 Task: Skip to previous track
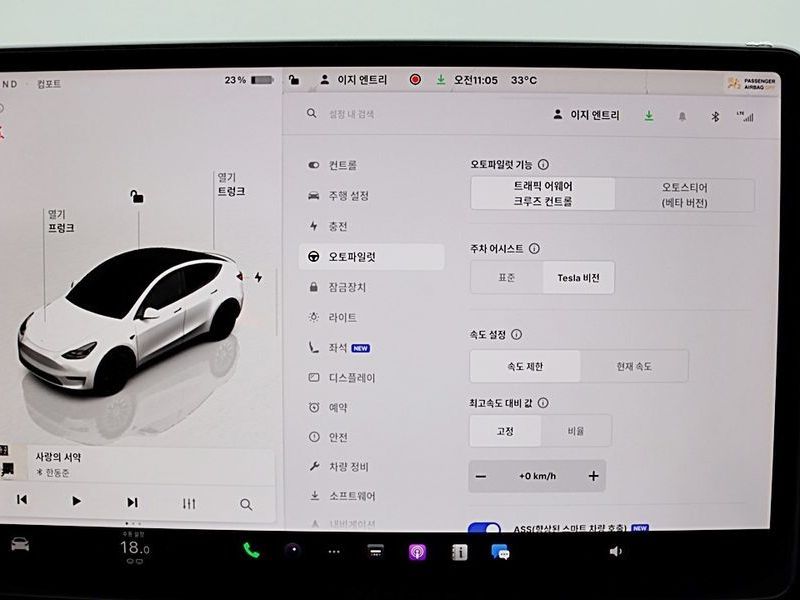(22, 499)
